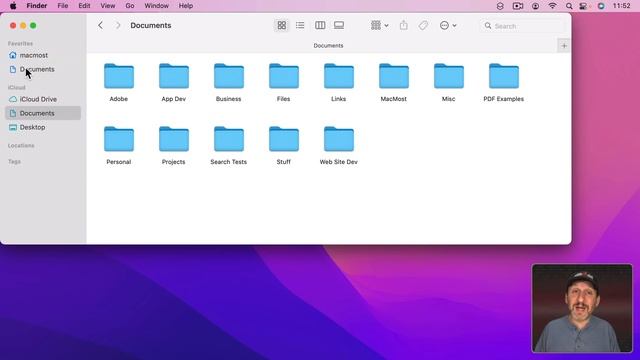Click the screen recording menu bar icon
The width and height of the screenshot is (640, 360).
pos(518,6)
